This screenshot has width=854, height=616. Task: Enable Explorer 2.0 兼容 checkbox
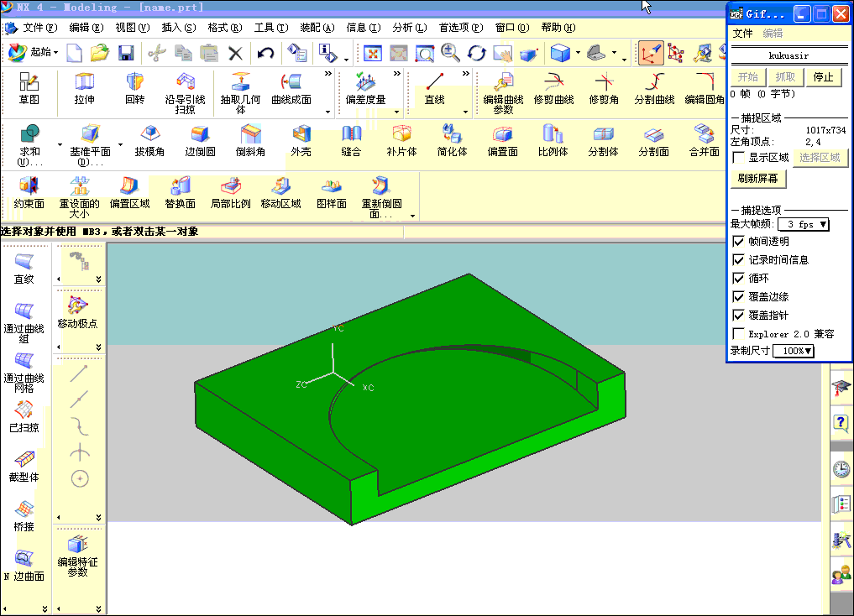coord(738,333)
